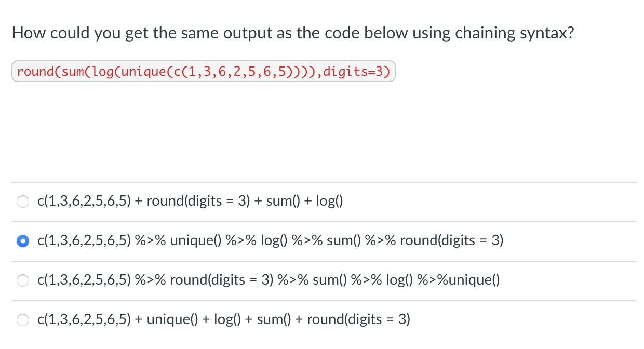Click c(1,3,6,2,5,6,5) starting the third answer
This screenshot has width=644, height=349.
84,280
